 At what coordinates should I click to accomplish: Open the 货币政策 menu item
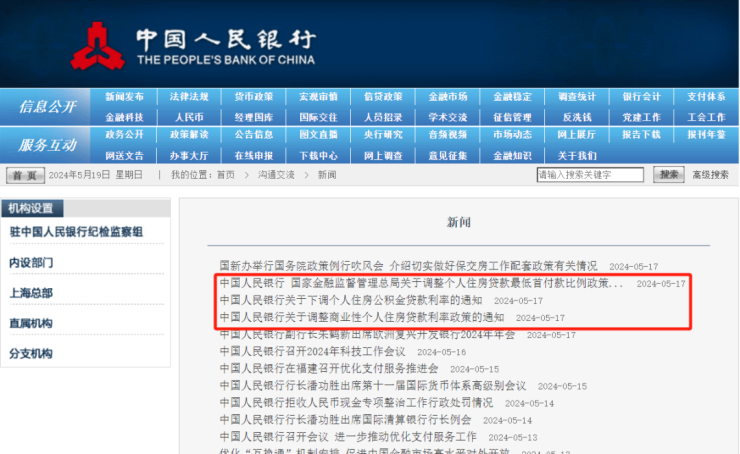(253, 97)
